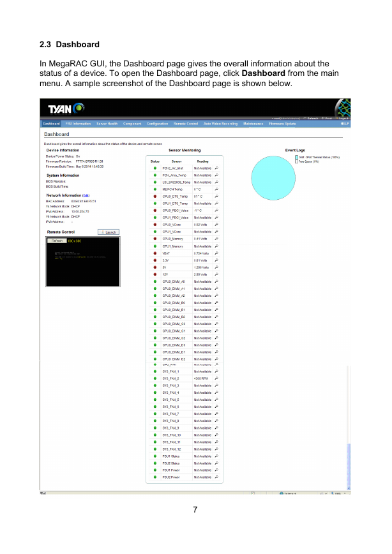Open magnifier icon for 3.3V sensor

[216, 260]
